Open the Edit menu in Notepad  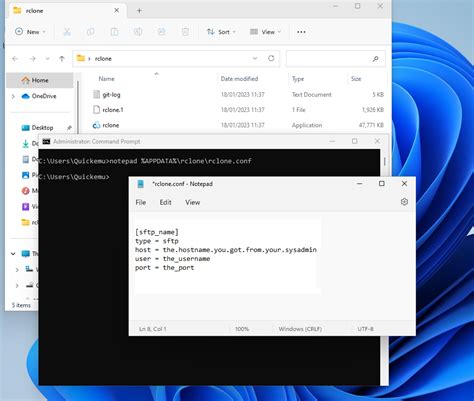tap(165, 202)
